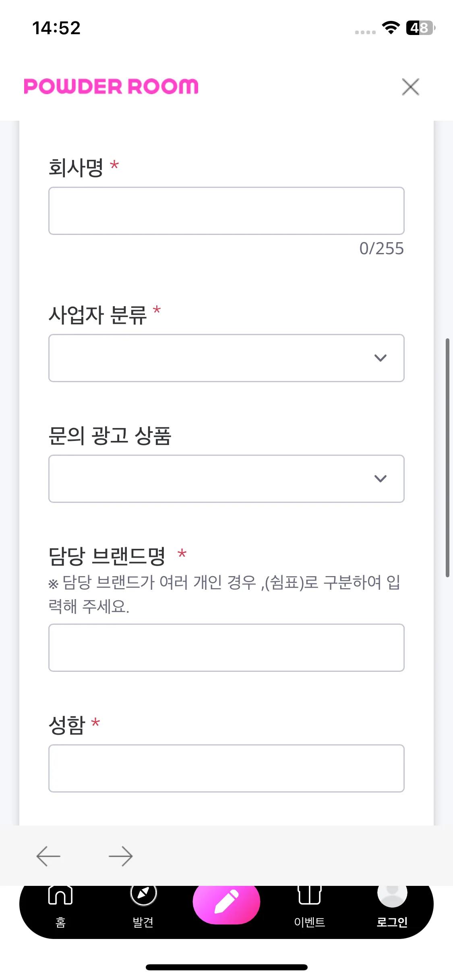Focus the 성함 input field
The image size is (453, 980).
point(226,768)
